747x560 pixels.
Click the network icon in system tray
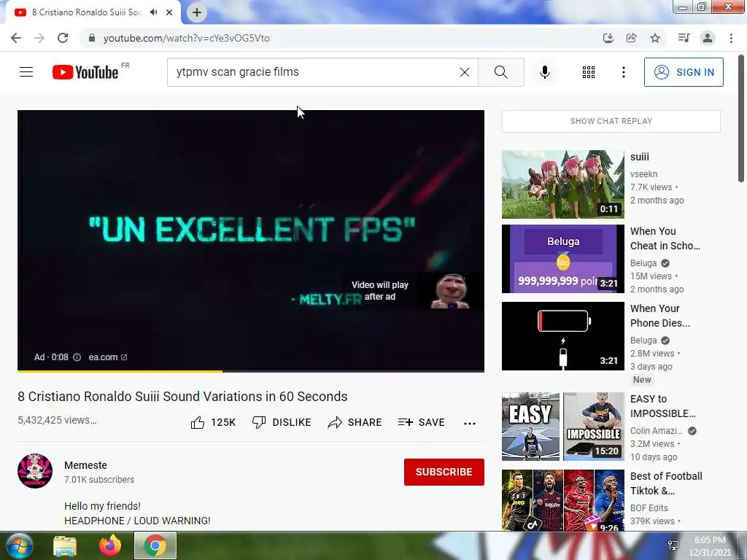[x=673, y=545]
